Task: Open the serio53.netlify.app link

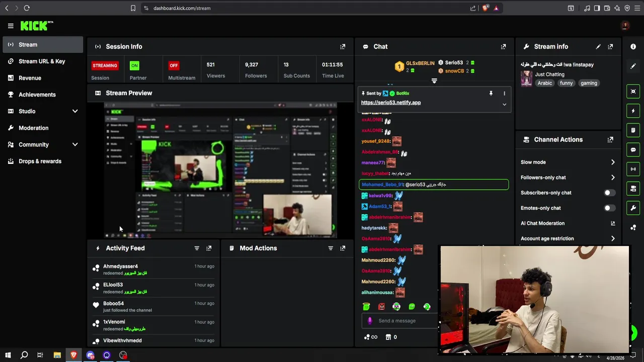Action: (391, 103)
